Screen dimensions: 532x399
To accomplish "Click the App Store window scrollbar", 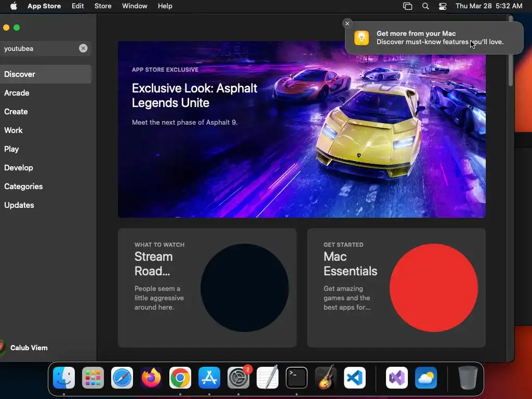I will click(x=511, y=51).
